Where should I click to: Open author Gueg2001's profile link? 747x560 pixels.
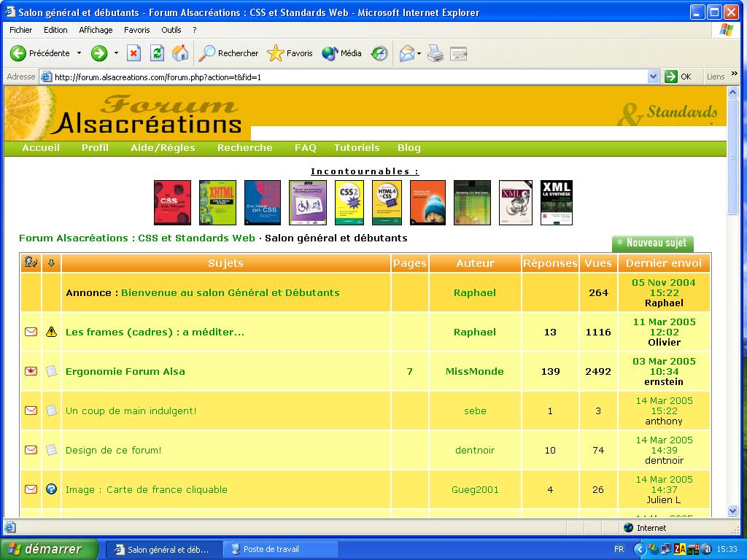(475, 489)
